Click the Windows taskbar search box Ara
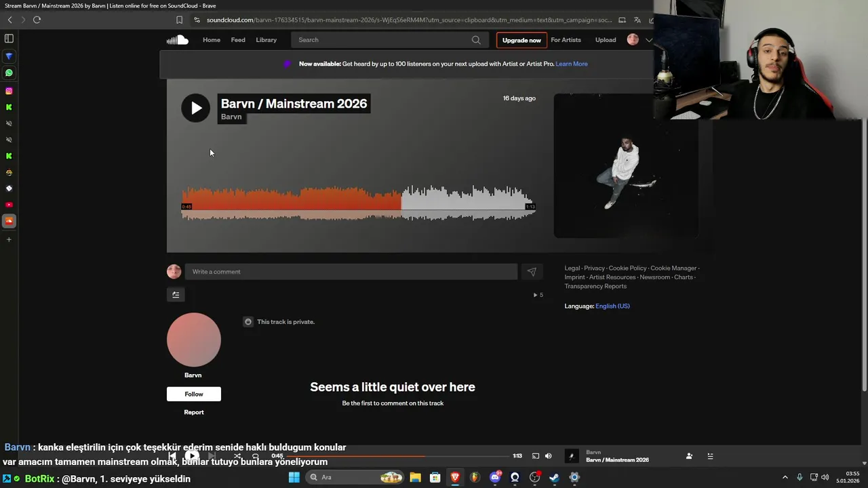Image resolution: width=868 pixels, height=488 pixels. [355, 477]
